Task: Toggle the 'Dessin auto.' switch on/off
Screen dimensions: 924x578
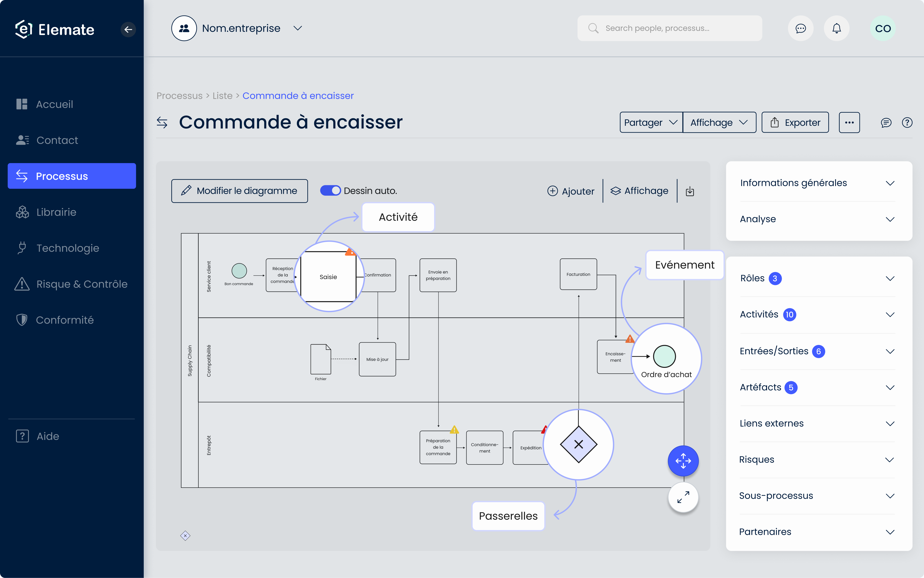Action: [x=331, y=191]
